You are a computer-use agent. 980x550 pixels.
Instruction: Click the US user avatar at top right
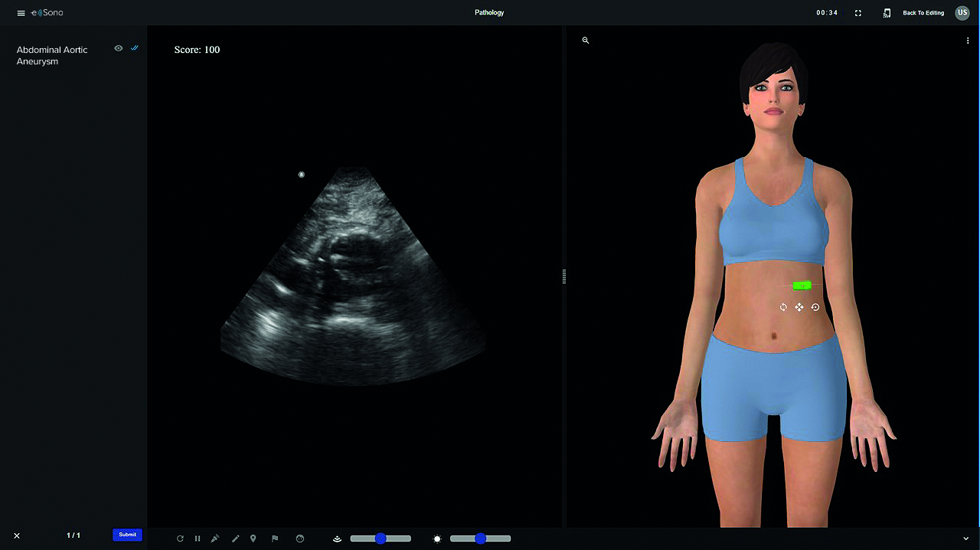(962, 13)
